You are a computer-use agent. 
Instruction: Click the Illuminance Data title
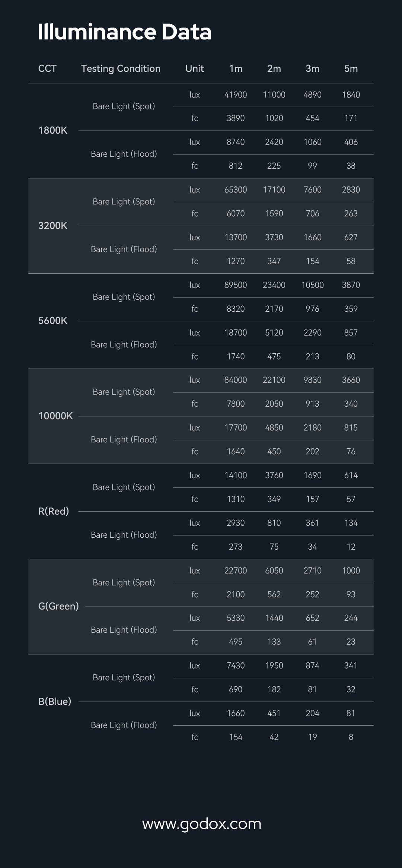[x=124, y=32]
